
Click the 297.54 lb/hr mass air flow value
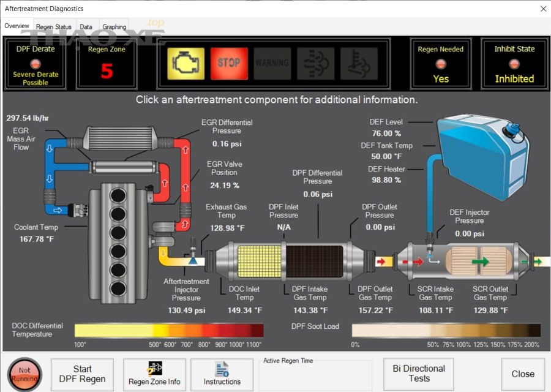(x=28, y=118)
